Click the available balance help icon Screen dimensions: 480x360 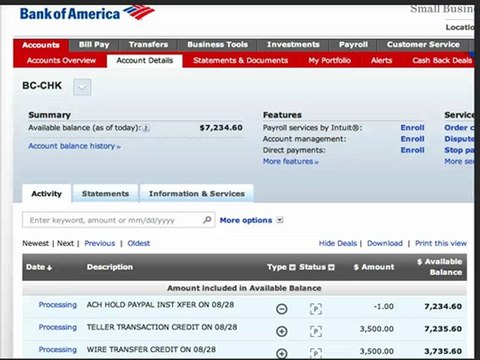(x=146, y=128)
